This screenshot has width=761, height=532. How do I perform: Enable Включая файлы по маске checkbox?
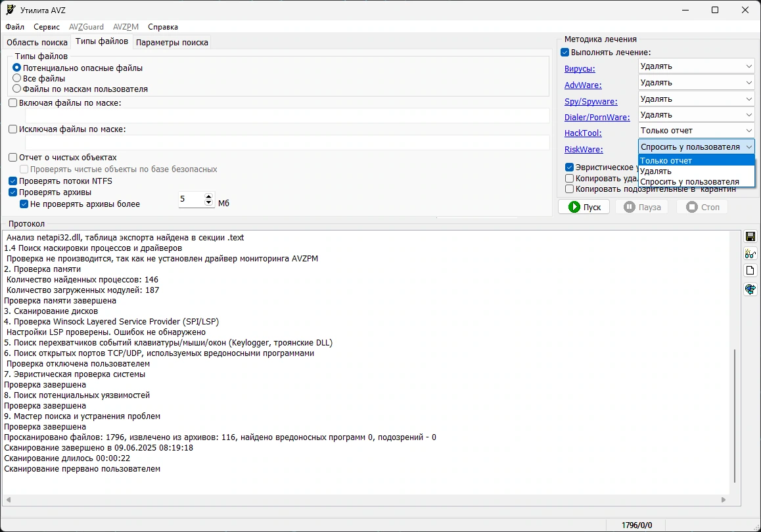coord(13,103)
